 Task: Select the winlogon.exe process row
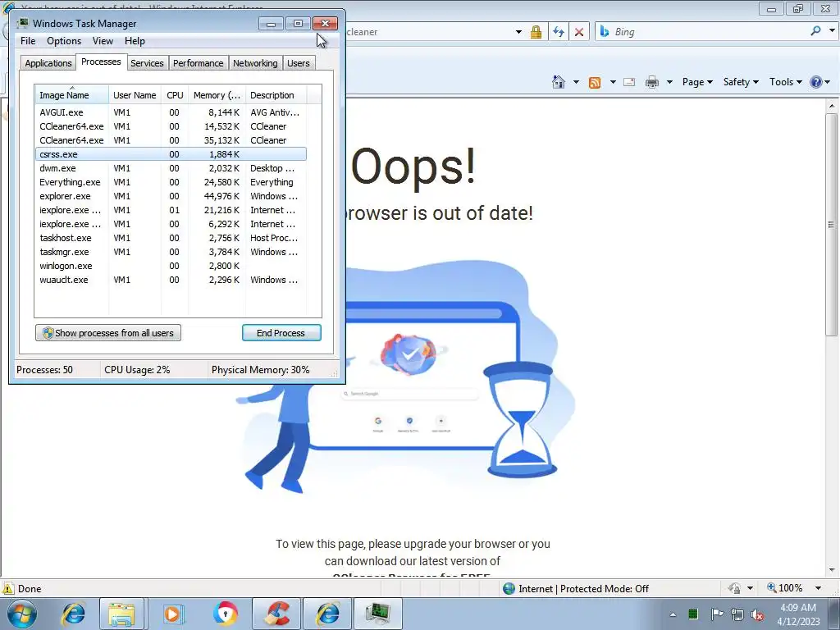click(x=171, y=266)
